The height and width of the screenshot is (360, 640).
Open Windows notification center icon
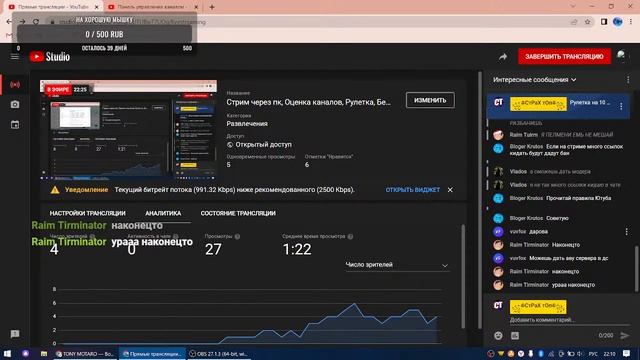point(627,353)
